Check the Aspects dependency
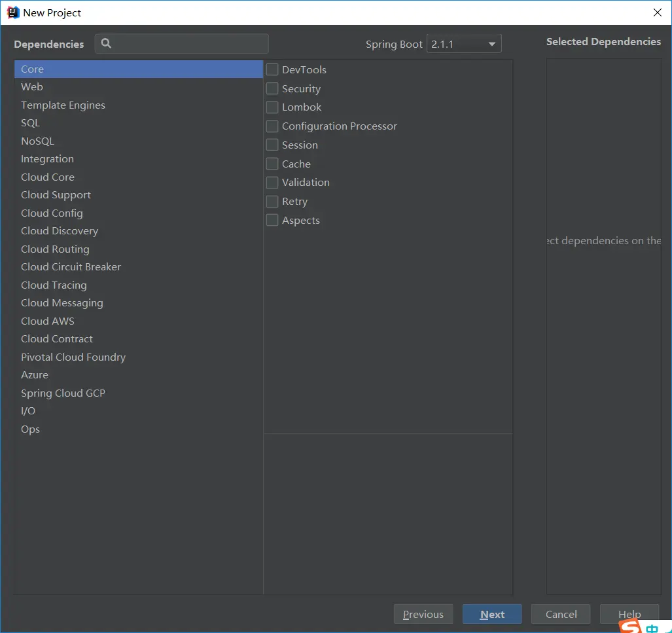The width and height of the screenshot is (672, 633). (x=272, y=221)
